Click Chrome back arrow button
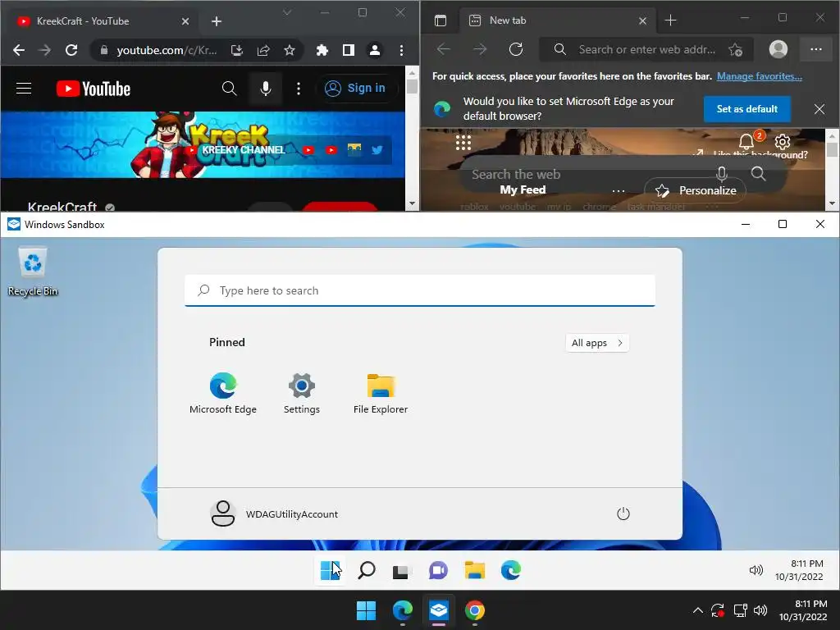Image resolution: width=840 pixels, height=630 pixels. [19, 50]
